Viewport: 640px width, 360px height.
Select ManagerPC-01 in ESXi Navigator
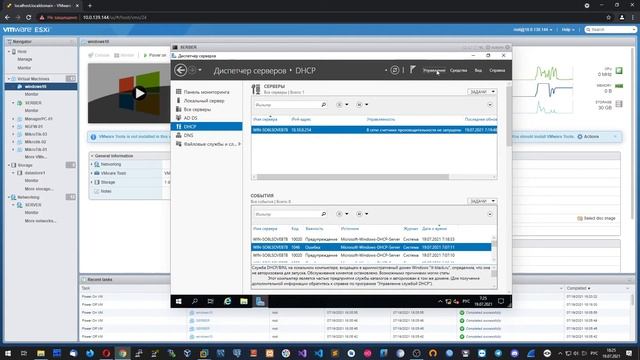point(38,119)
